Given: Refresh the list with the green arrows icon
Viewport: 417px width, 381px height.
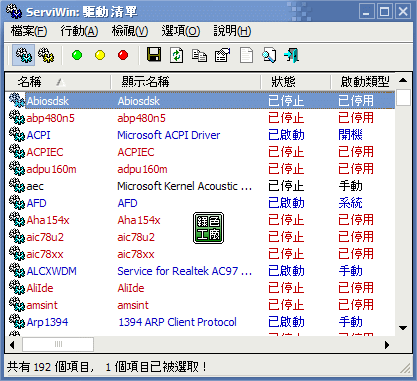Looking at the screenshot, I should (177, 55).
